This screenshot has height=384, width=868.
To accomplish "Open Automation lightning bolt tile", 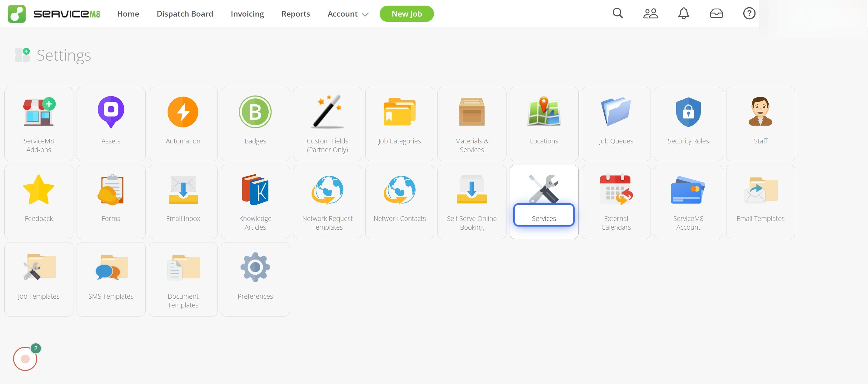I will [x=183, y=124].
